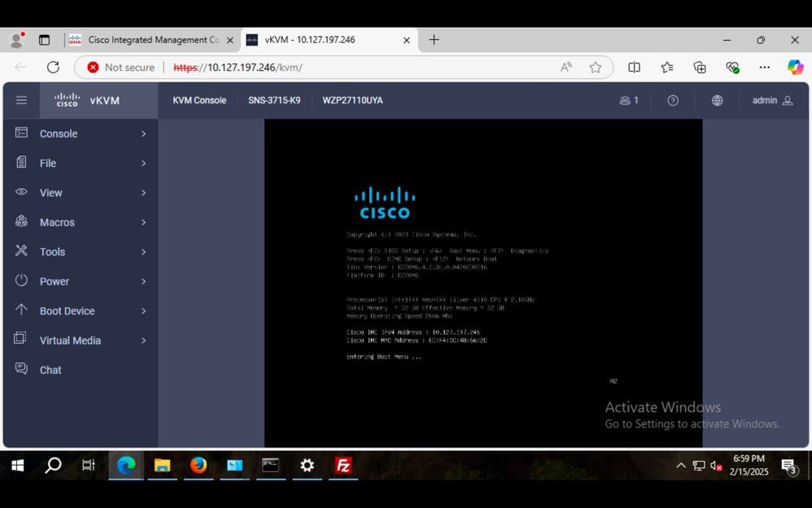Click the SNS-3715-K9 model label

[x=274, y=101]
